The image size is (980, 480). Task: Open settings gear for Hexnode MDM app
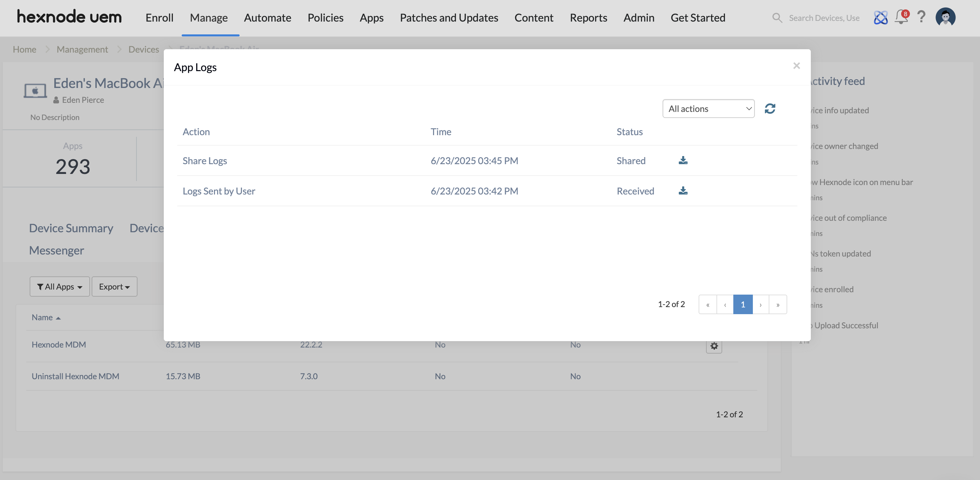click(x=714, y=346)
